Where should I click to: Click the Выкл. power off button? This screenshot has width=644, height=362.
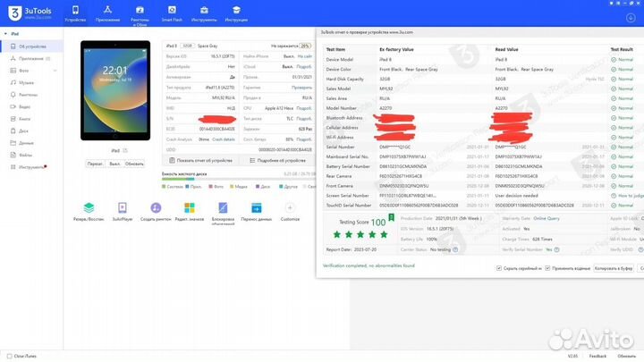pos(114,164)
